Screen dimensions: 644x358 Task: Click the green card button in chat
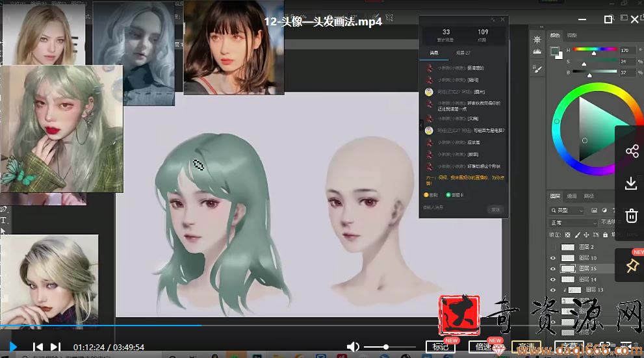455,195
